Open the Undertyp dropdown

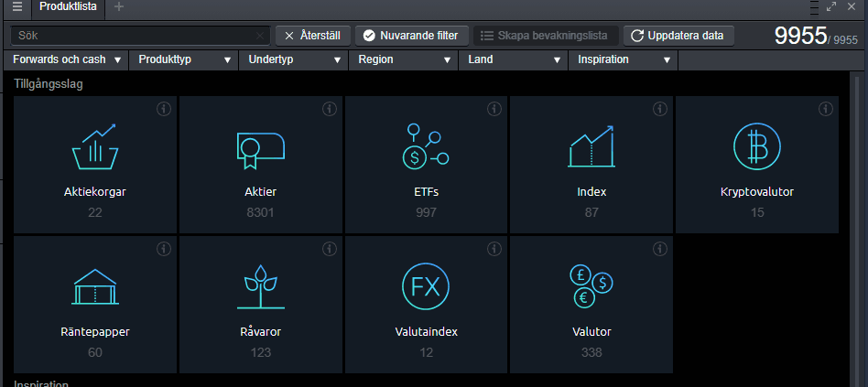coord(293,59)
